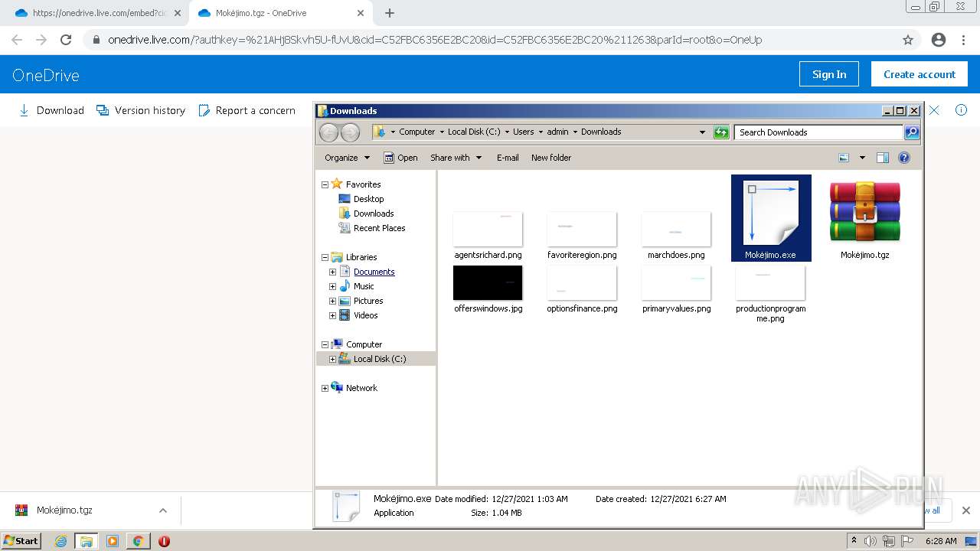Dismiss the Chrome downloads bar
This screenshot has width=980, height=551.
coord(965,510)
